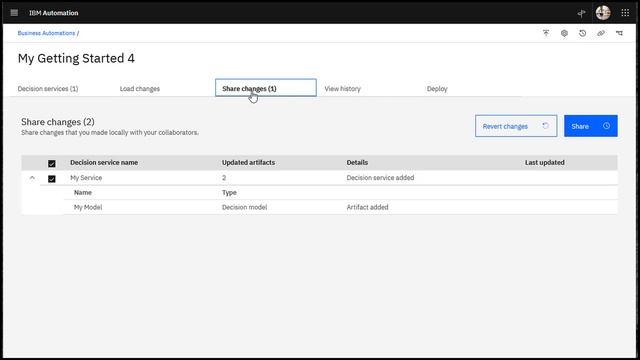
Task: Click the Revert changes button
Action: point(516,126)
